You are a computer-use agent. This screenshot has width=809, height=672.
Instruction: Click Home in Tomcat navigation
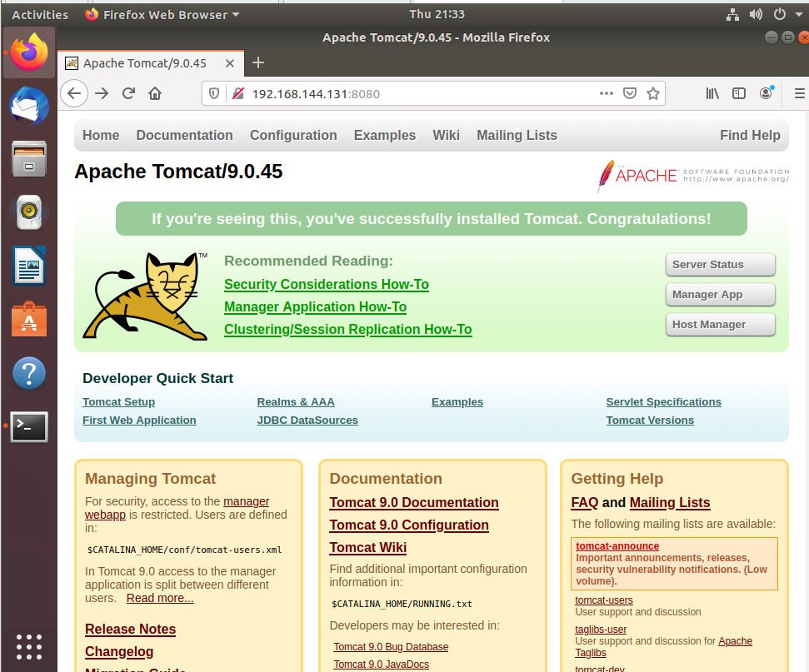101,135
